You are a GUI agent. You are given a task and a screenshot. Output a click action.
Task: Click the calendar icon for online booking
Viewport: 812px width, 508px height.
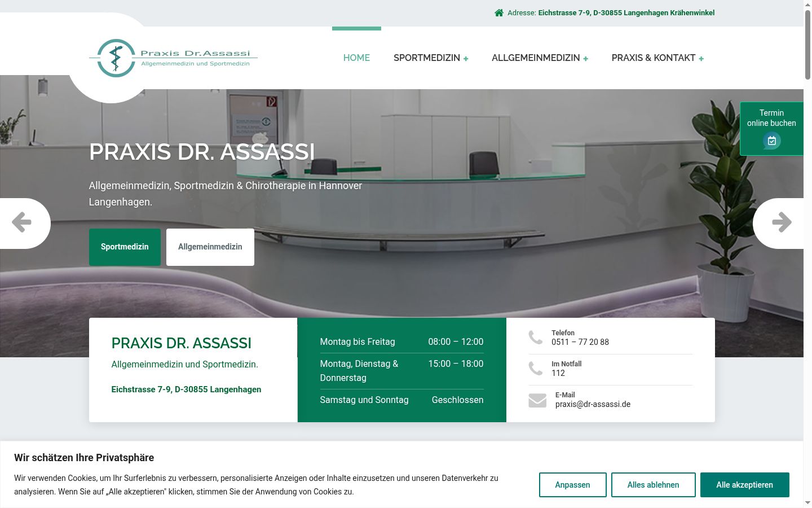pyautogui.click(x=772, y=141)
